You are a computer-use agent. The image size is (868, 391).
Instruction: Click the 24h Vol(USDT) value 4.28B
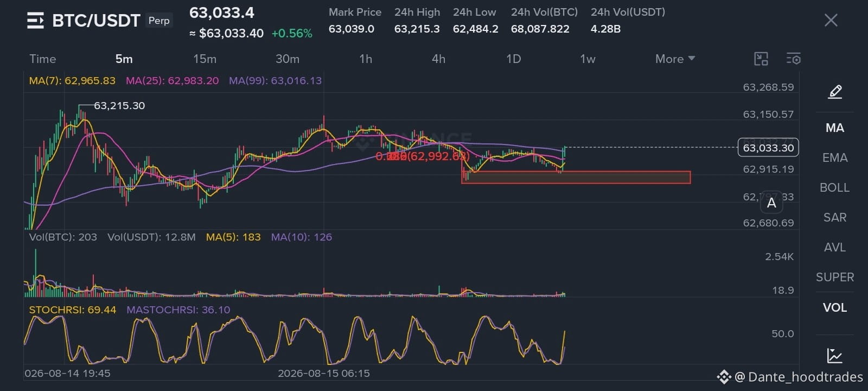click(605, 29)
